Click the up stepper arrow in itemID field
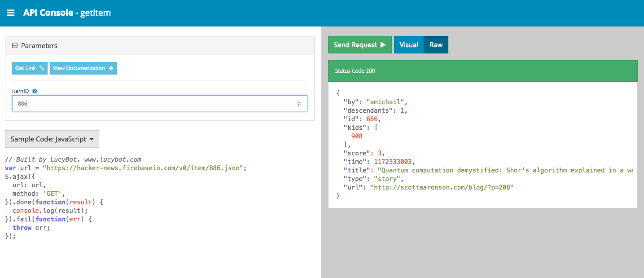The width and height of the screenshot is (644, 278). [x=299, y=101]
